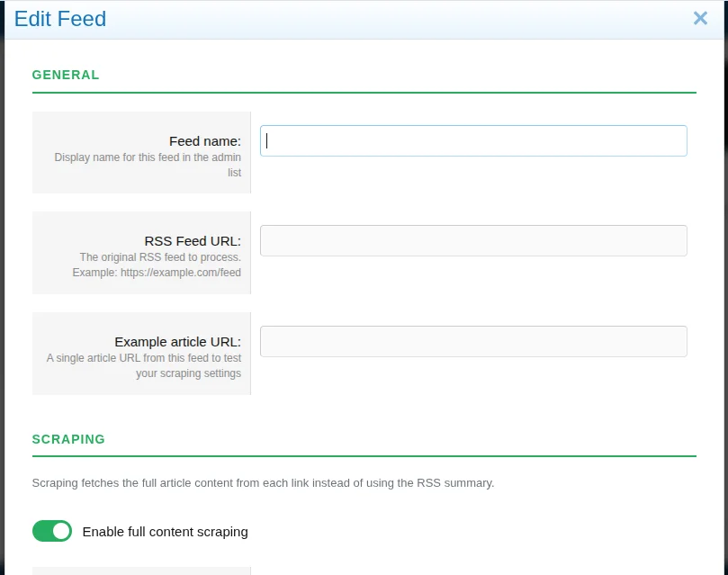Viewport: 728px width, 575px height.
Task: Click the SCRAPING section heading
Action: [68, 439]
